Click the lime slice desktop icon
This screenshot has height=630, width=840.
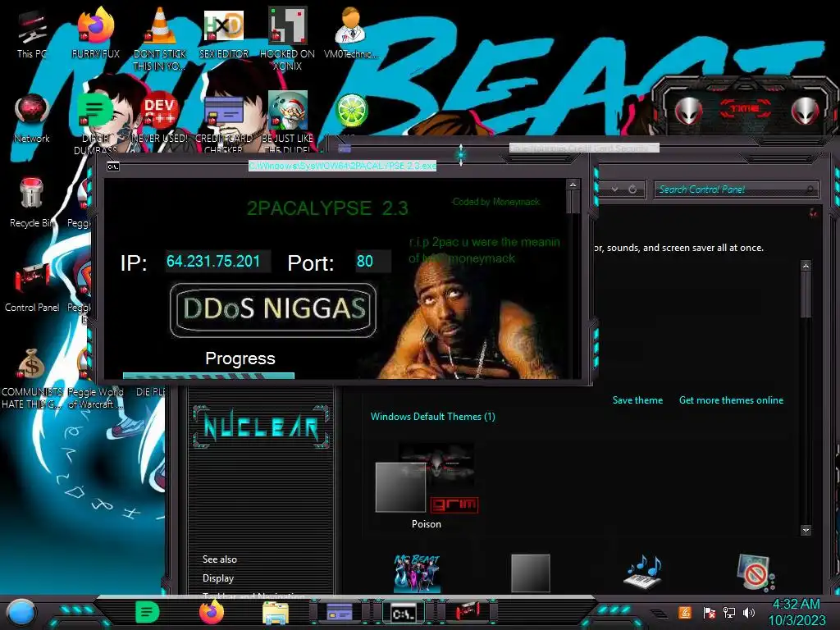[351, 111]
